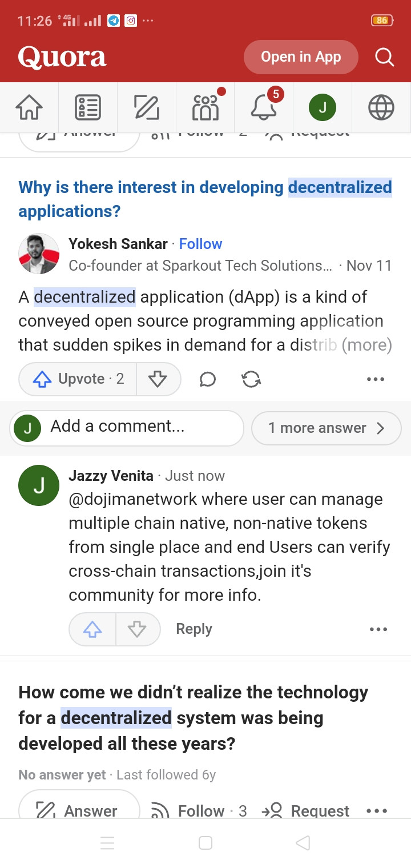411x868 pixels.
Task: Follow Yokesh Sankar
Action: click(200, 244)
